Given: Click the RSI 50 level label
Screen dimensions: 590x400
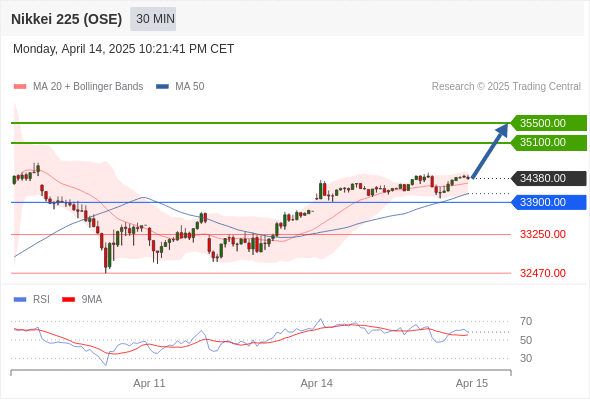Looking at the screenshot, I should pos(526,340).
